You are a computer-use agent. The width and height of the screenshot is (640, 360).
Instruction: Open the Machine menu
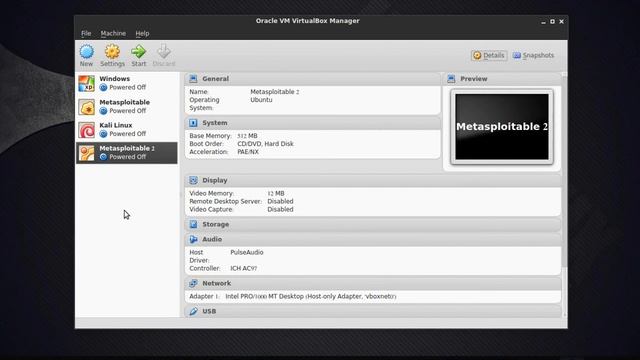(x=113, y=33)
